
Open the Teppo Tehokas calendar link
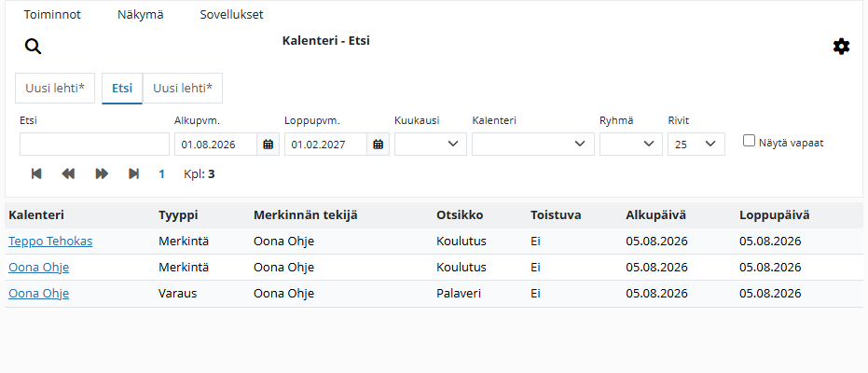50,242
